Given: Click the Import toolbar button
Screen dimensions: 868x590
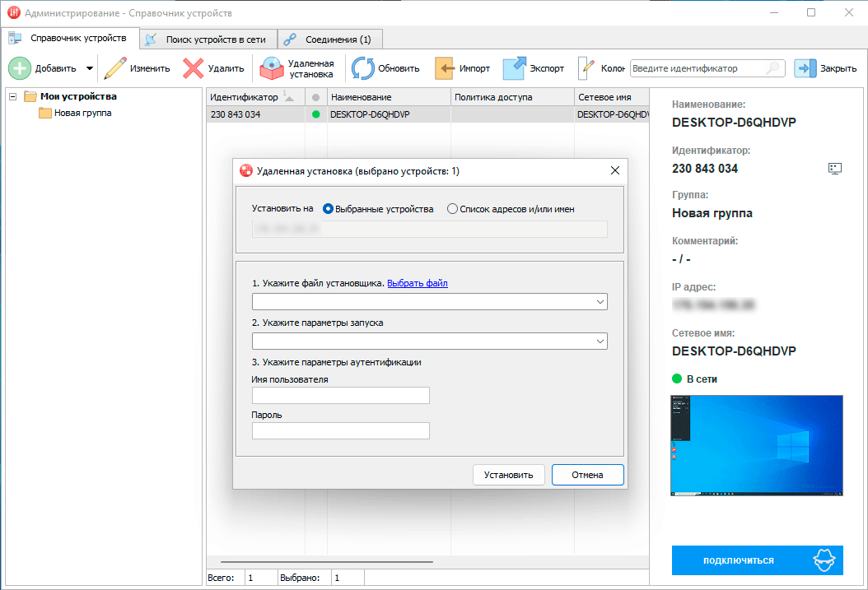Looking at the screenshot, I should (462, 68).
